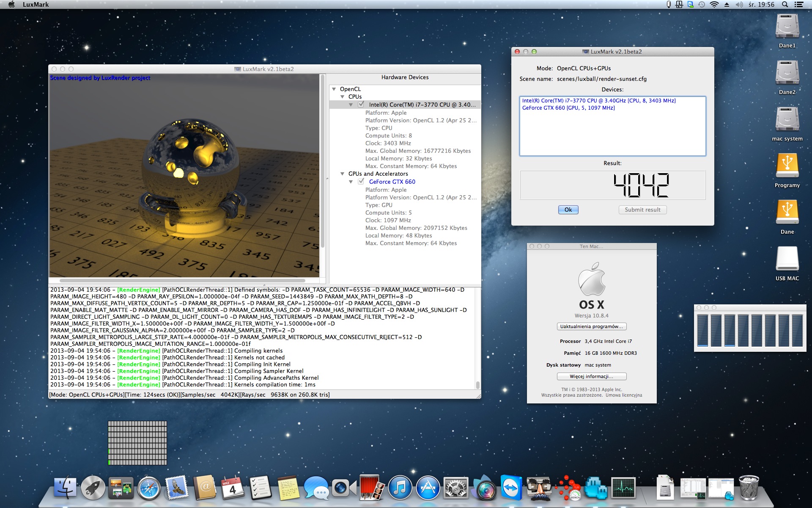
Task: Click horizontal scrollbar under render preview
Action: [x=182, y=280]
